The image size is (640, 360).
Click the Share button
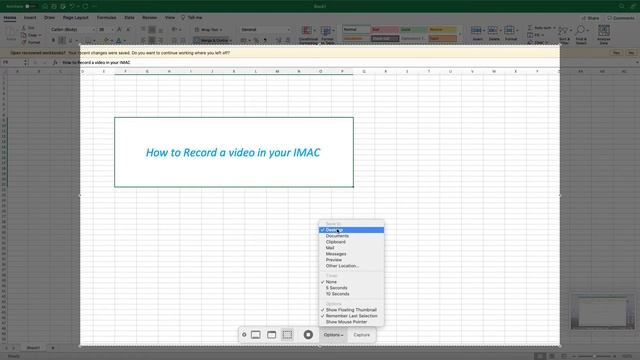[x=591, y=18]
